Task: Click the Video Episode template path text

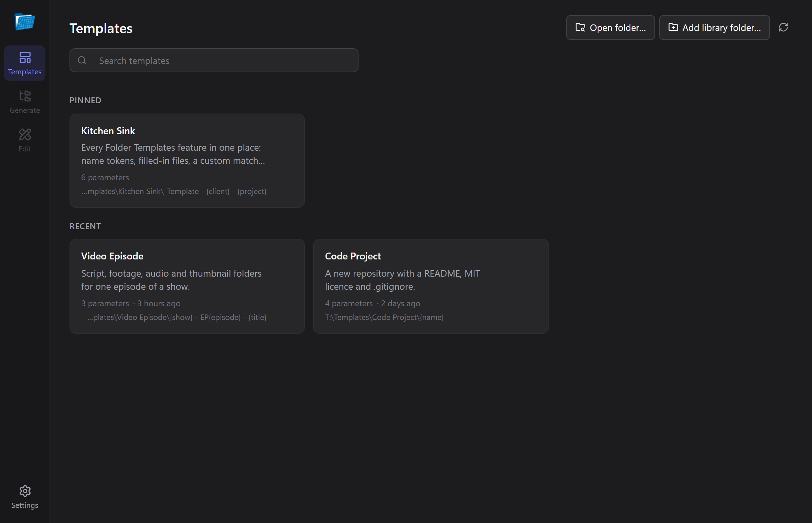Action: (177, 317)
